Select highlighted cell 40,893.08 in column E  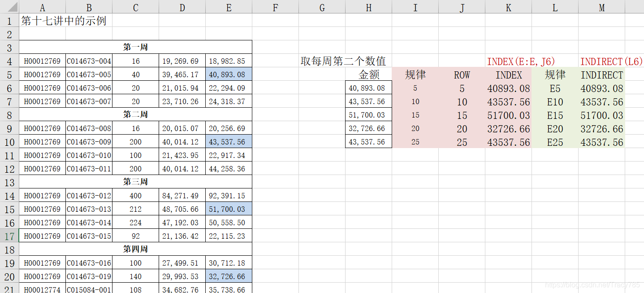coord(229,74)
